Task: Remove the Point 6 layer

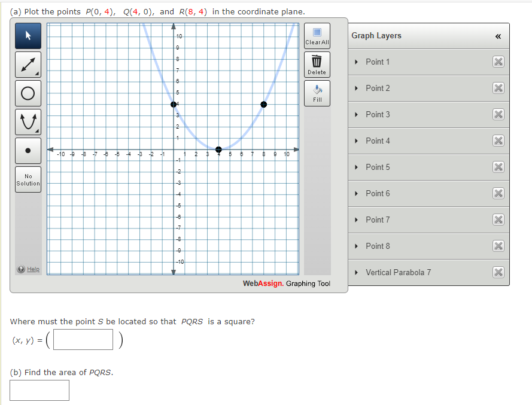Action: (498, 193)
